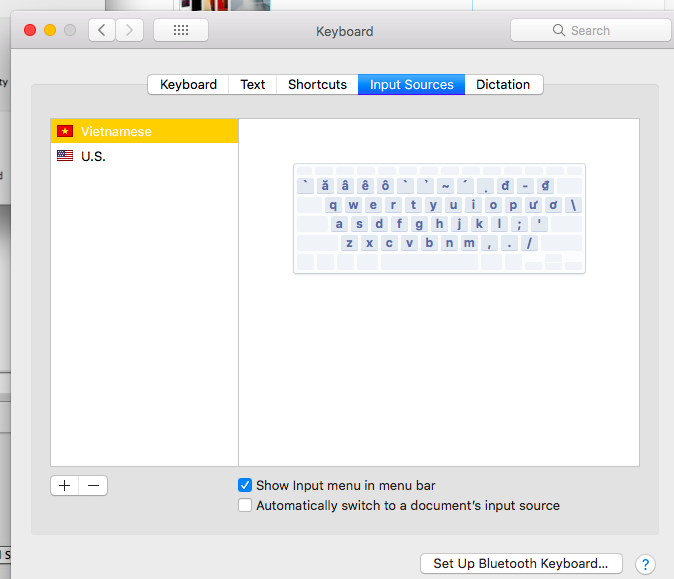Open the Shortcuts tab
This screenshot has width=674, height=579.
pos(317,84)
